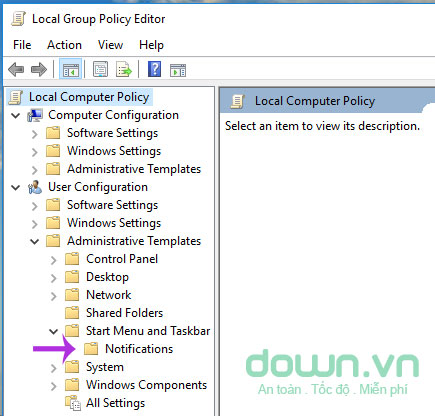This screenshot has height=416, width=435.
Task: Expand Administrative Templates under Computer Configuration
Action: (34, 170)
